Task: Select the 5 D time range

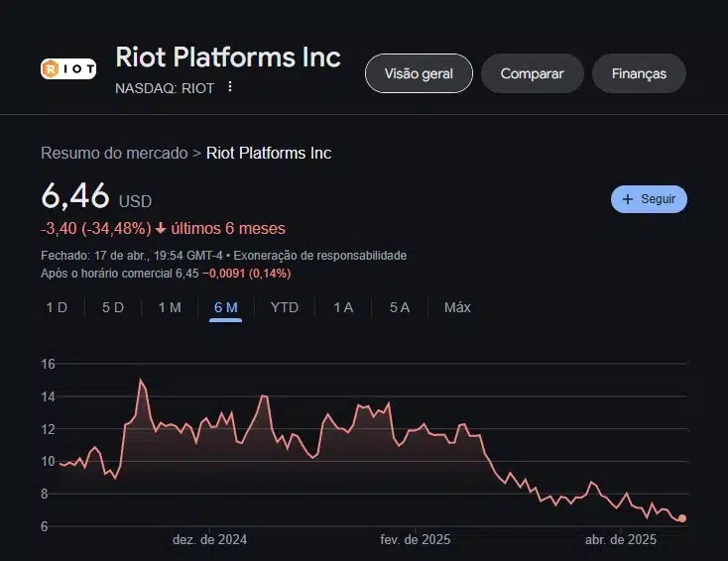Action: point(113,307)
